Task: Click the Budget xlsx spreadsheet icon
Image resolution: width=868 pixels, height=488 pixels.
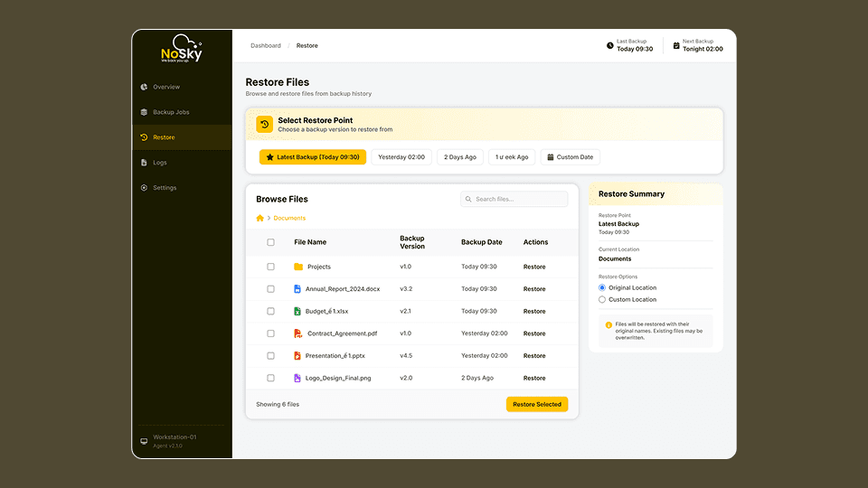Action: point(297,311)
